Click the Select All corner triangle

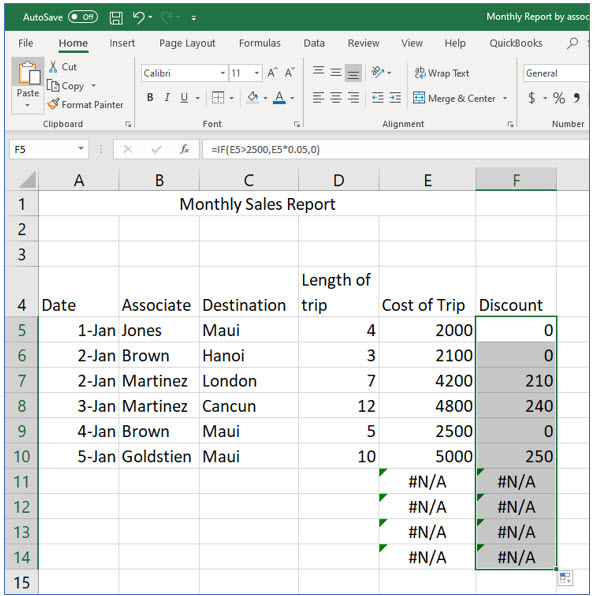[x=27, y=179]
